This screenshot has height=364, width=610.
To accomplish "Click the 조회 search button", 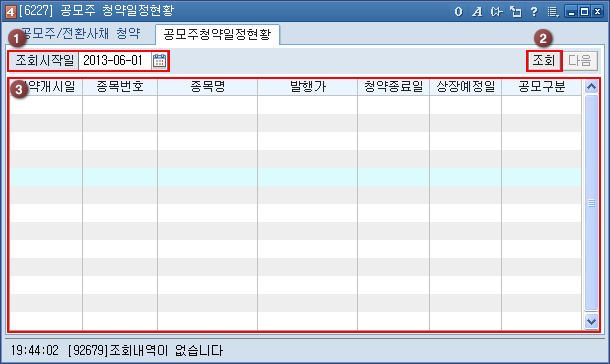I will pyautogui.click(x=543, y=61).
